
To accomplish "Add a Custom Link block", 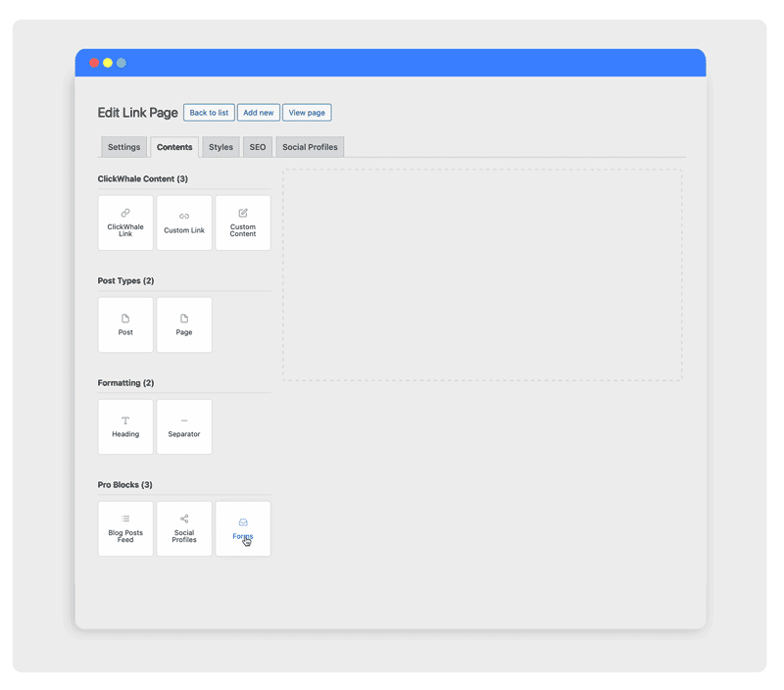I will click(184, 223).
